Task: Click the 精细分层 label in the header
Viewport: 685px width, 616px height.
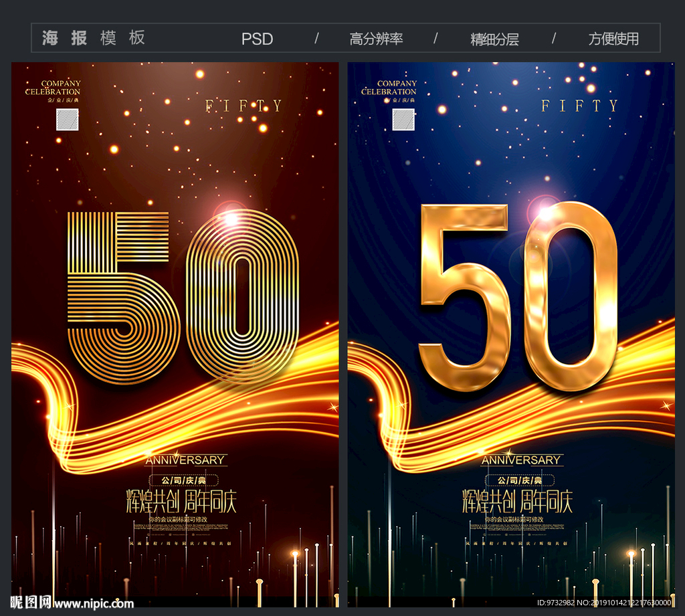Action: click(x=494, y=39)
